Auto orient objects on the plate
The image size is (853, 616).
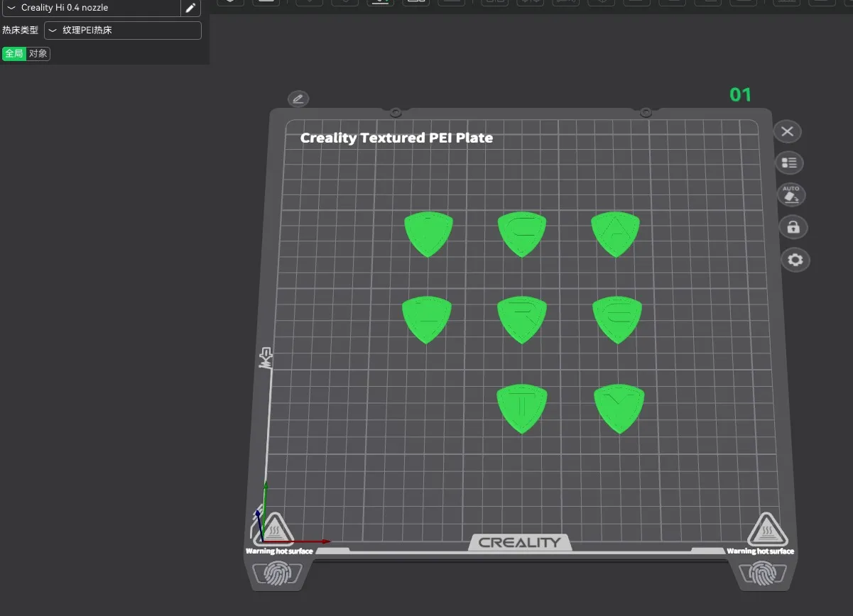click(791, 195)
